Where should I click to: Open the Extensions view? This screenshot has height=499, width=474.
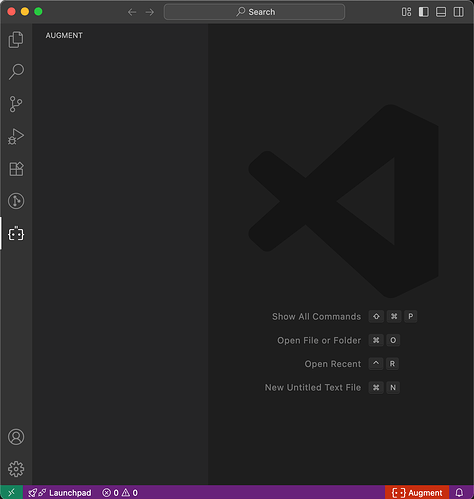coord(16,169)
